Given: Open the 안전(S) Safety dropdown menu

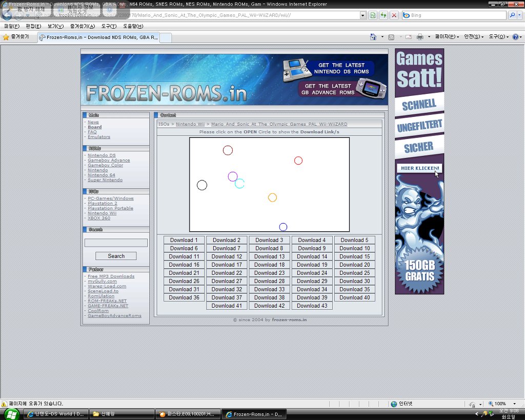Looking at the screenshot, I should [x=474, y=37].
